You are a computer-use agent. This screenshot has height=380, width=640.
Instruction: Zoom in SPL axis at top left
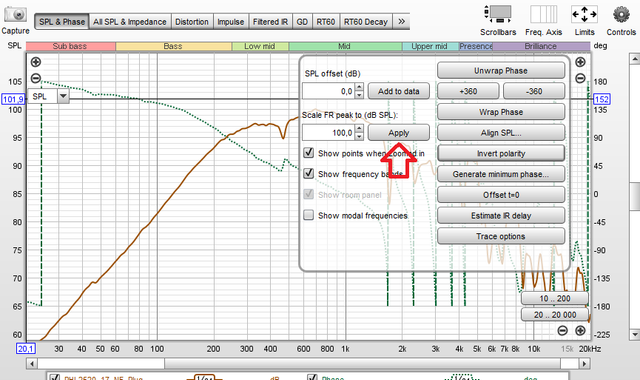point(36,62)
